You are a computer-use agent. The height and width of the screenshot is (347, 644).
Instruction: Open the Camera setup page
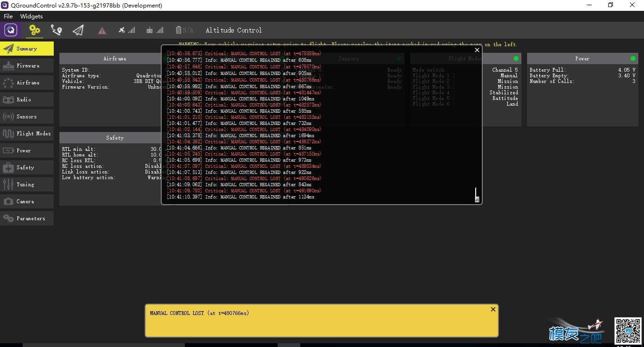27,201
